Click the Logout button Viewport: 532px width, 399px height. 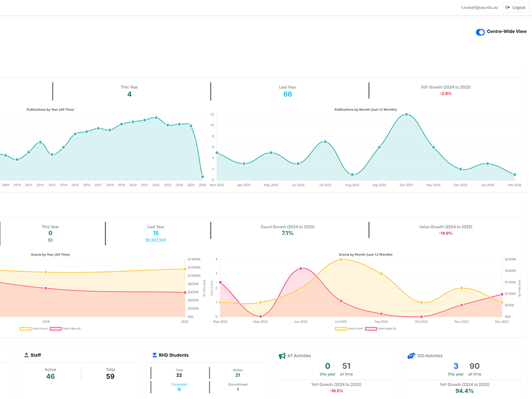tap(515, 7)
